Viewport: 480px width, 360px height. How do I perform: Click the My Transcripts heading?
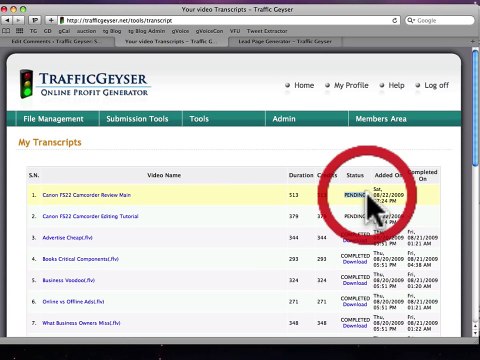[50, 143]
